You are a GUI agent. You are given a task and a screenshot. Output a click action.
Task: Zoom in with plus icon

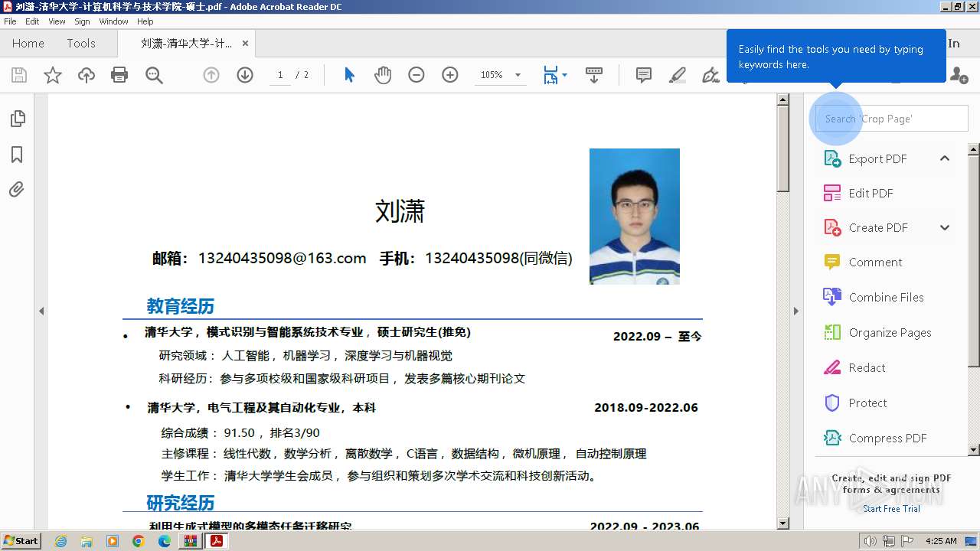coord(450,75)
